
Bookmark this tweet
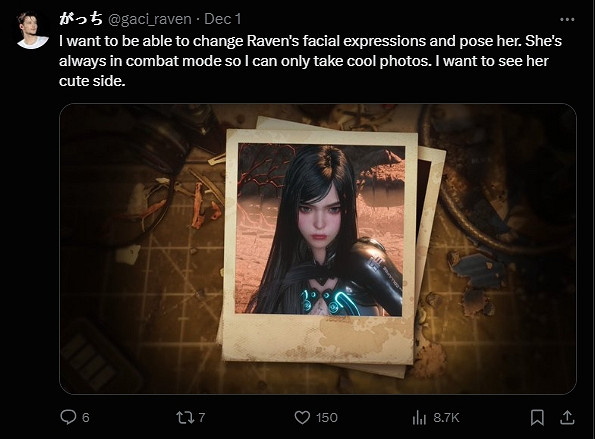coord(537,417)
